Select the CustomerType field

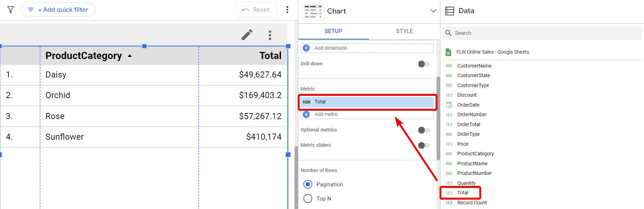[473, 85]
